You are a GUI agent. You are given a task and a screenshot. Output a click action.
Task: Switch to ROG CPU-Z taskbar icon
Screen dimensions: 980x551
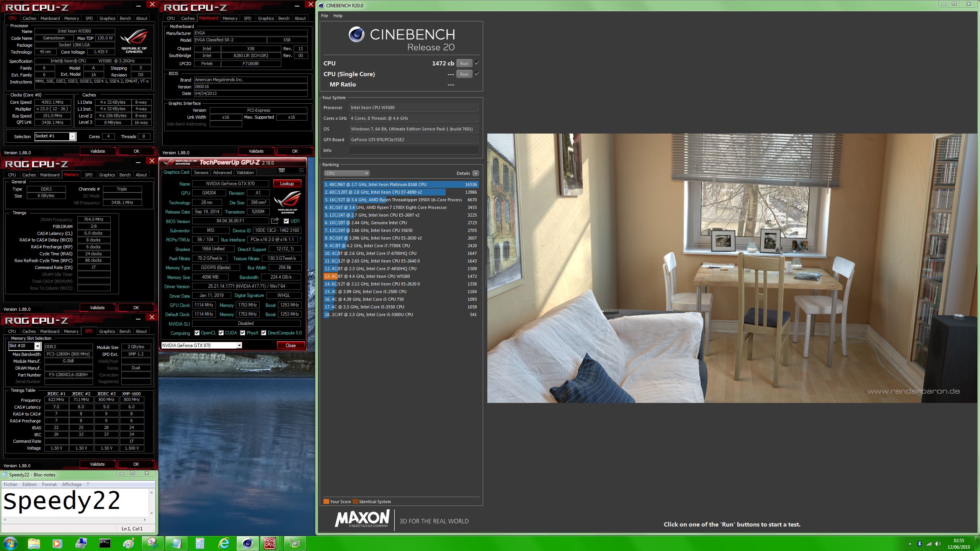pos(270,543)
